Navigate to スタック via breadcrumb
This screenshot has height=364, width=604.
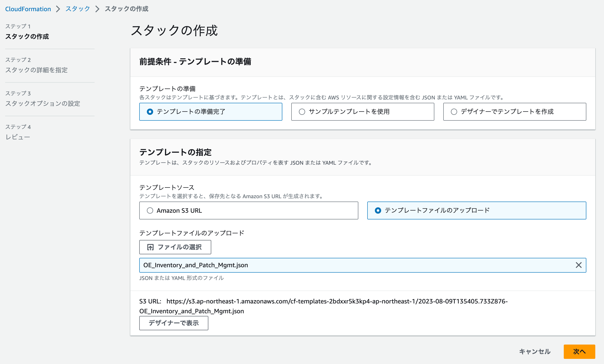pos(77,9)
